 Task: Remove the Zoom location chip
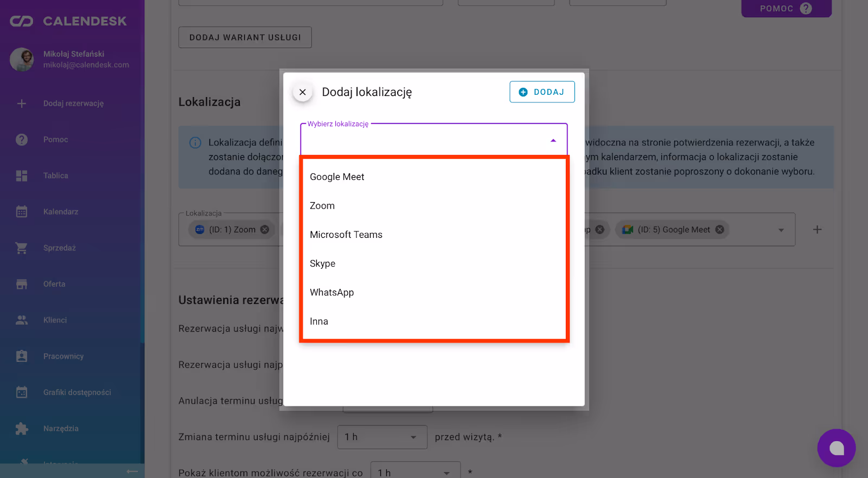click(x=265, y=230)
